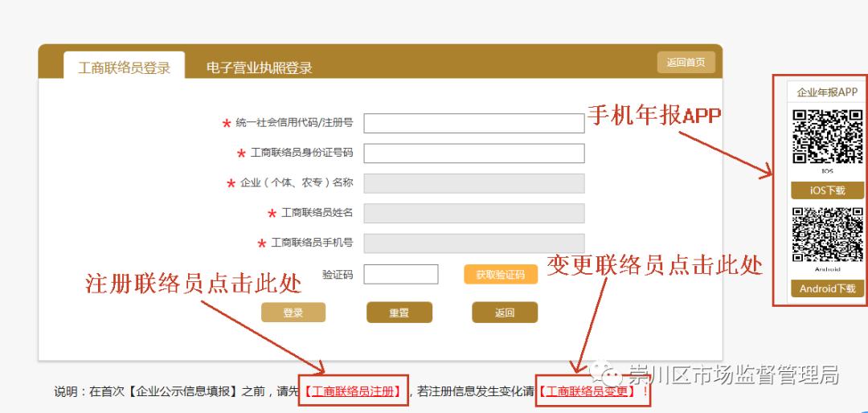Open the 工商联络员注册 link

[354, 391]
